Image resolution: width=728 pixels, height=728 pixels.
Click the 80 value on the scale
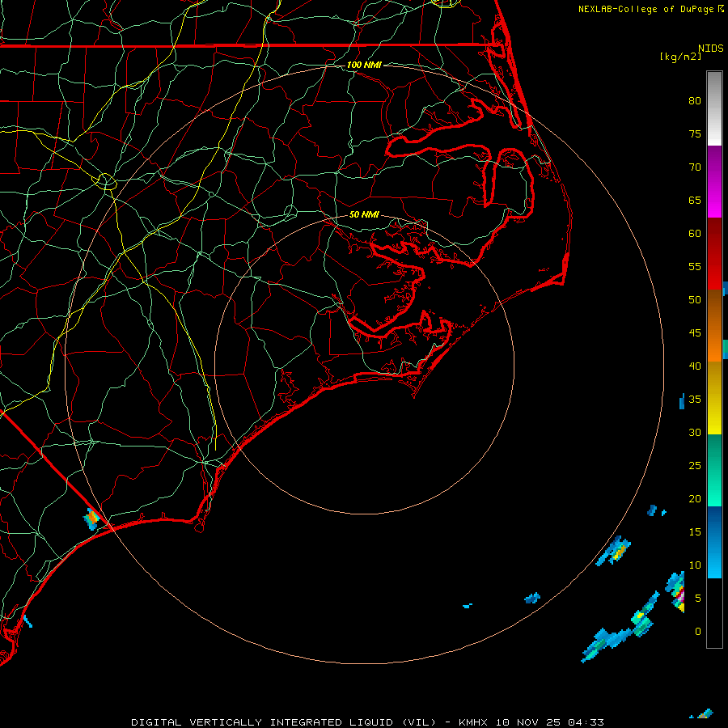695,101
